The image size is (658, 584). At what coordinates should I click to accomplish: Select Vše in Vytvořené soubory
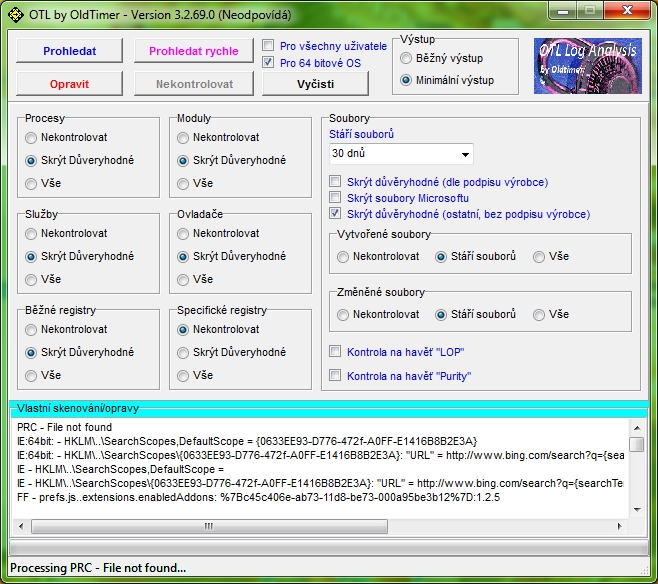[540, 256]
